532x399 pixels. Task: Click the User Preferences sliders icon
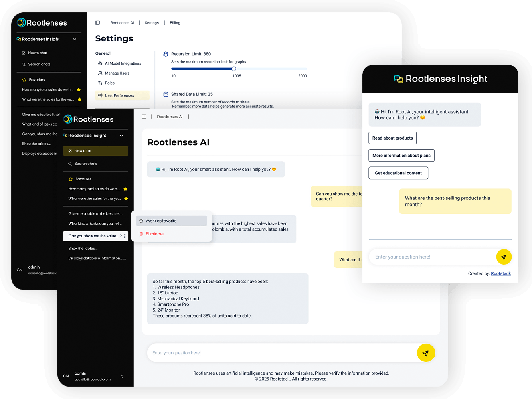pos(99,95)
